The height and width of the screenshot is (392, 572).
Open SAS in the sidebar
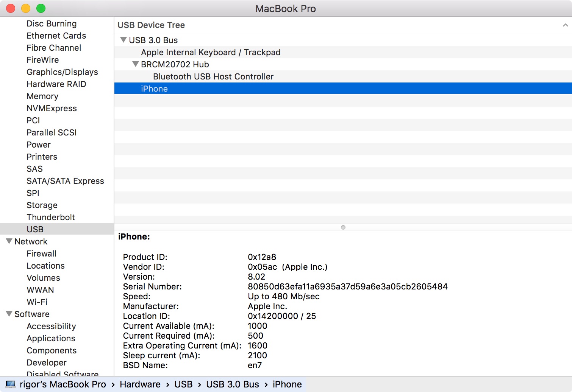[x=35, y=169]
